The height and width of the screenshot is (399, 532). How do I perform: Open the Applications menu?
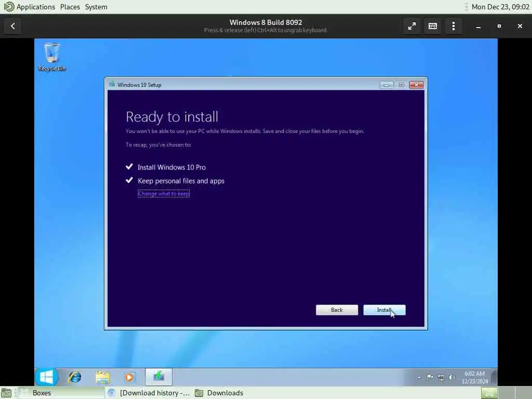[x=36, y=7]
